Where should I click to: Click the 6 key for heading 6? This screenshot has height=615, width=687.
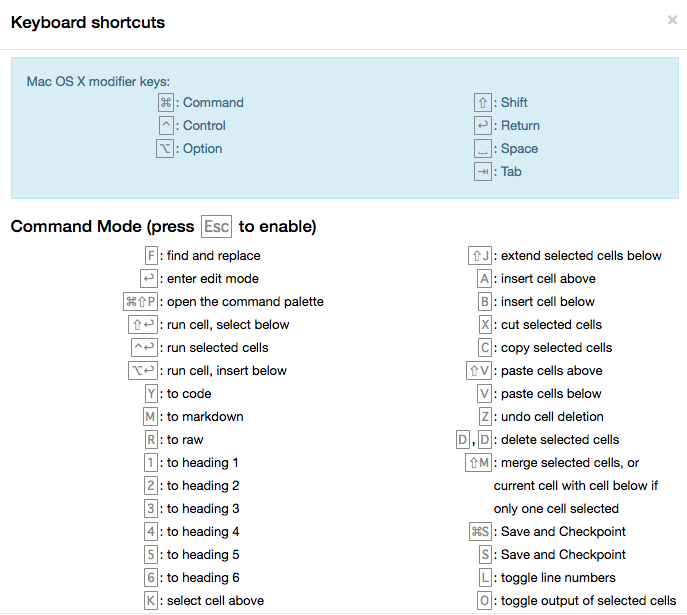(151, 577)
